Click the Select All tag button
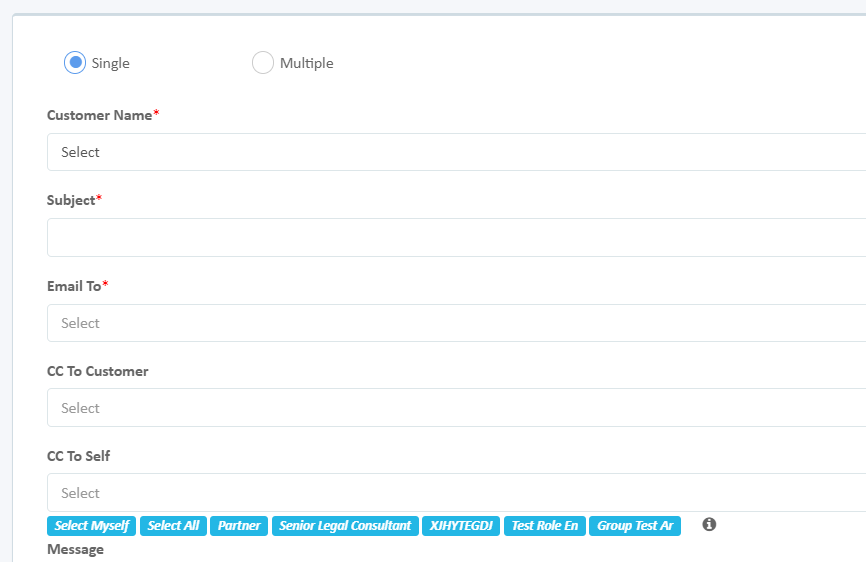The height and width of the screenshot is (562, 866). click(x=173, y=526)
